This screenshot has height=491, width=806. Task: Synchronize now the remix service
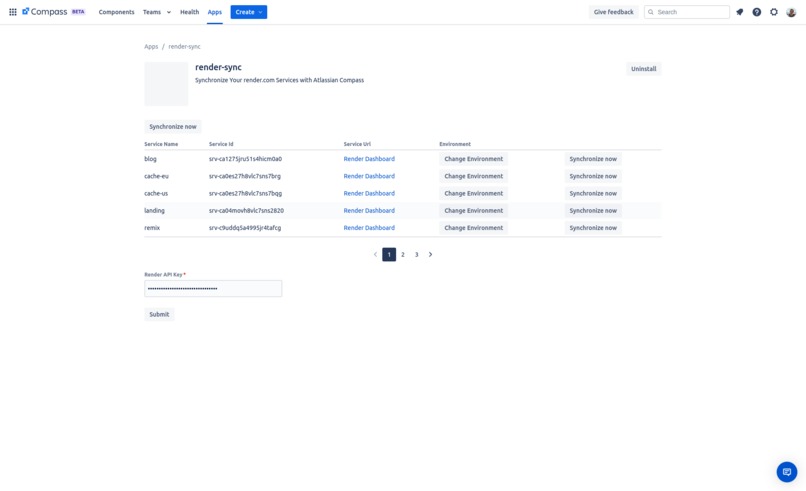click(x=593, y=228)
